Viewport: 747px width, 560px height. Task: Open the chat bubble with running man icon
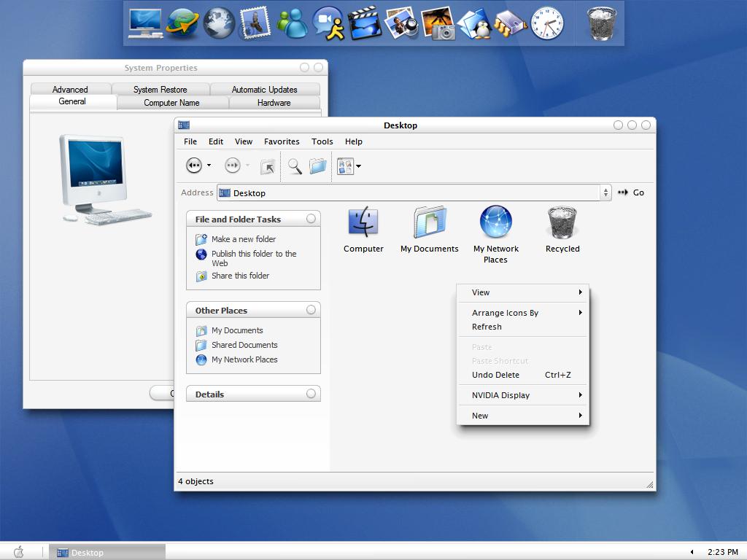(328, 23)
